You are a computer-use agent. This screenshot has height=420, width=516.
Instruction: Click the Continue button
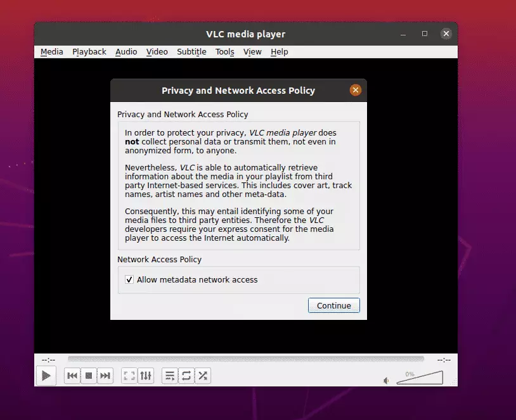click(333, 305)
